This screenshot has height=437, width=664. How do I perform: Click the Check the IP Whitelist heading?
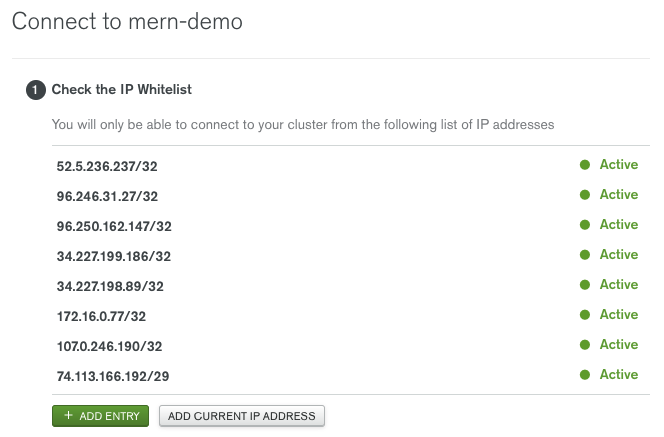click(x=122, y=89)
